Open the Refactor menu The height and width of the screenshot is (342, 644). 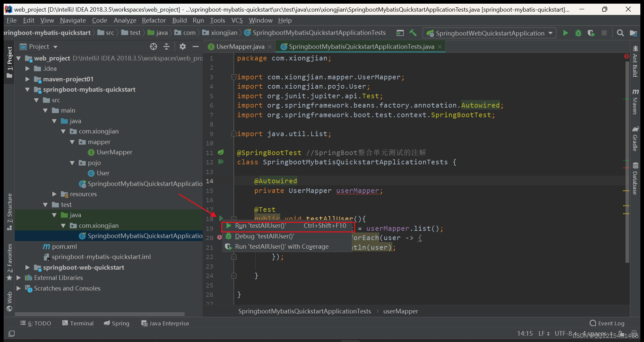pyautogui.click(x=154, y=20)
